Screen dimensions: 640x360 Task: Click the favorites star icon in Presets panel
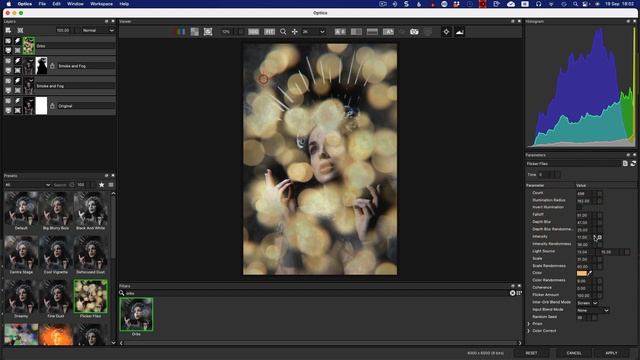101,185
